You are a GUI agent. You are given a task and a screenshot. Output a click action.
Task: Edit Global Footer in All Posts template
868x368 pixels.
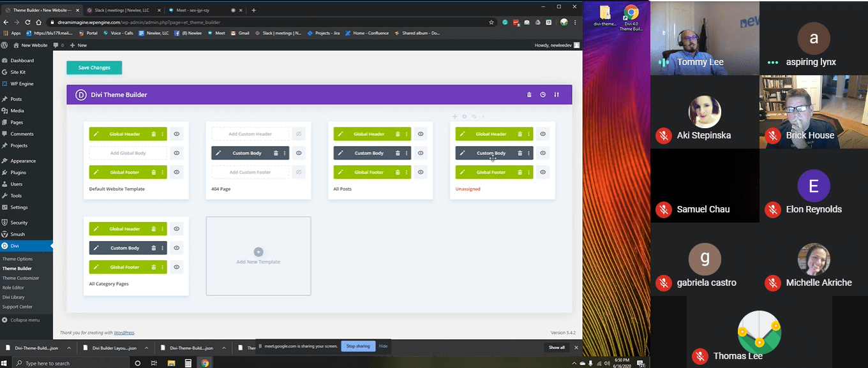(x=340, y=172)
